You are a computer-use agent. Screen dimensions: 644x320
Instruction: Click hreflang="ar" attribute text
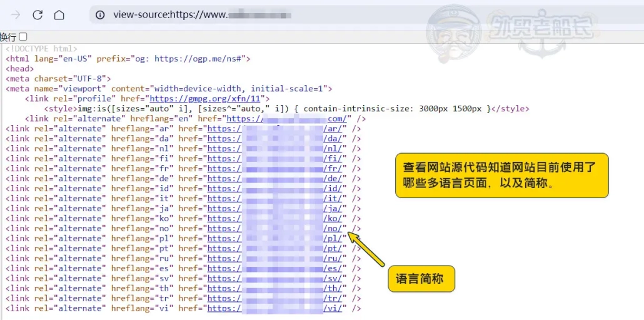click(x=143, y=129)
